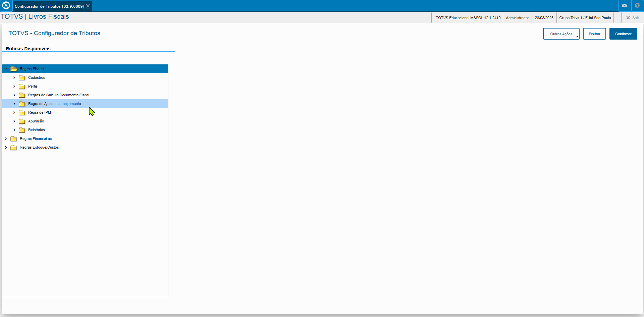644x317 pixels.
Task: Click the help question mark icon
Action: tap(637, 5)
